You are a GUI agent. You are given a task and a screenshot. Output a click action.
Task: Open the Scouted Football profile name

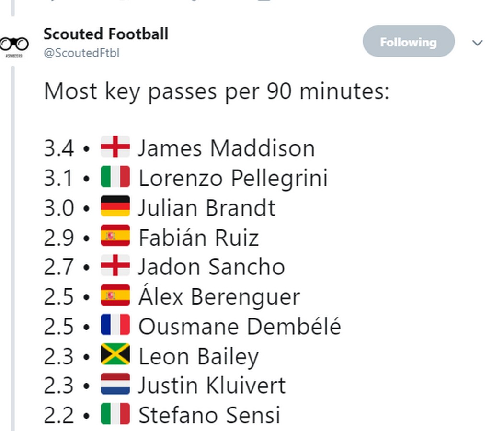(x=106, y=34)
